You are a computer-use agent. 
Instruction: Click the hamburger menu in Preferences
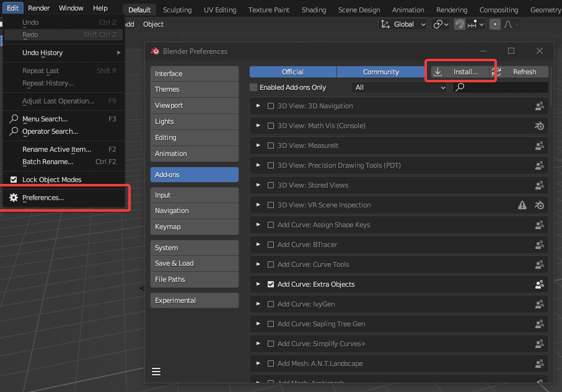(x=156, y=372)
